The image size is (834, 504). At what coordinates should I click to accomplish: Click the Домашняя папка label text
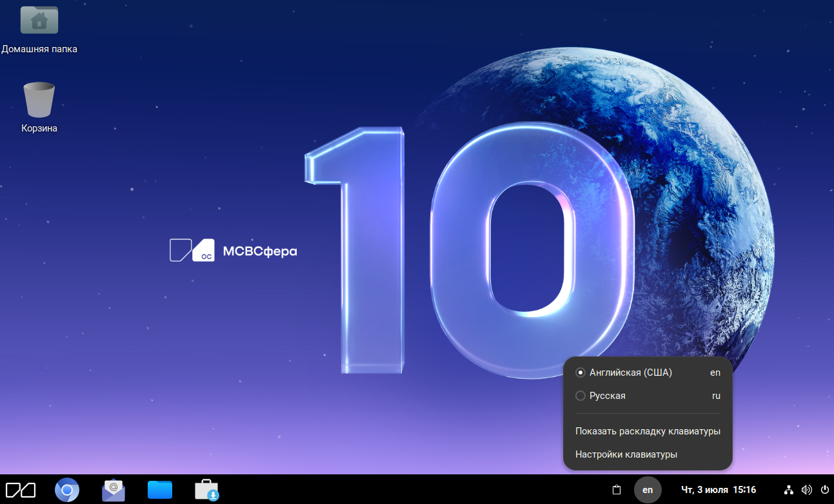point(39,49)
